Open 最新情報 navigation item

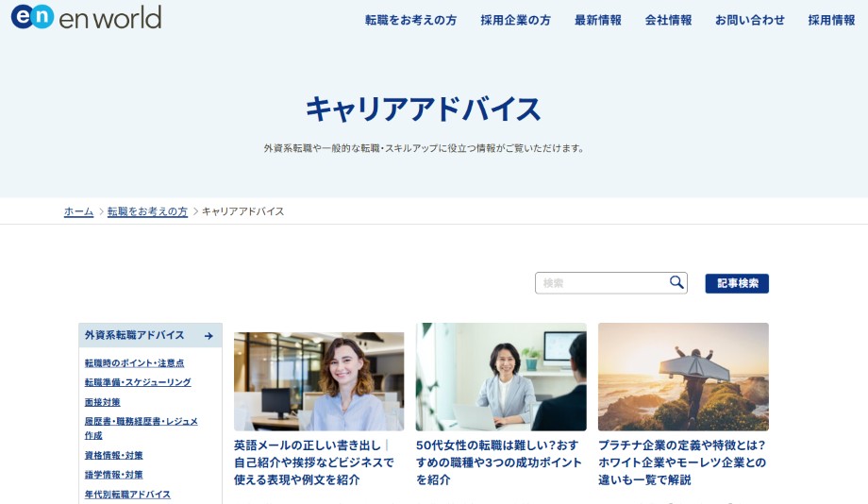tap(598, 21)
